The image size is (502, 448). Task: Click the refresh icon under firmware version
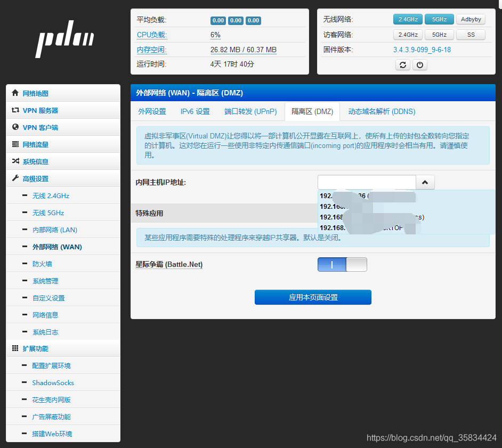[x=403, y=65]
